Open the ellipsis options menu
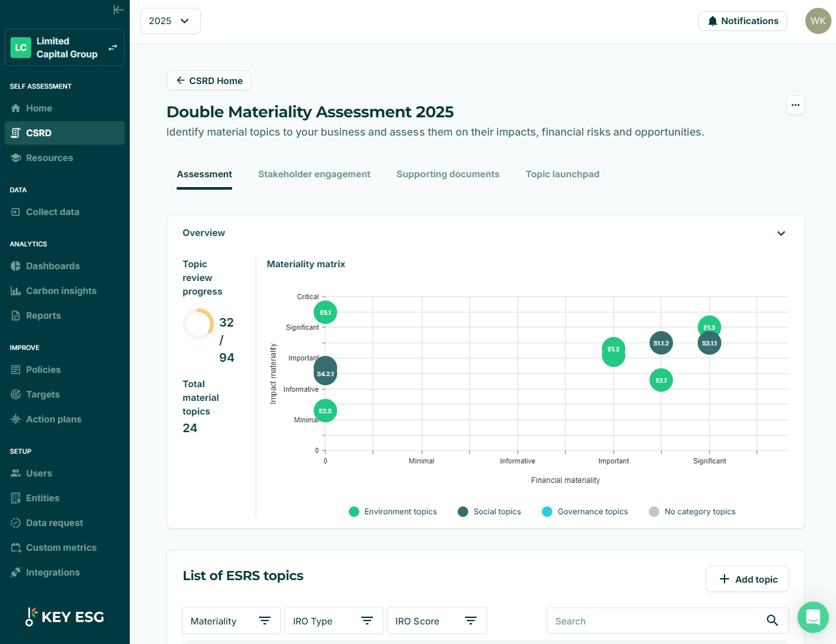The image size is (836, 644). 795,105
